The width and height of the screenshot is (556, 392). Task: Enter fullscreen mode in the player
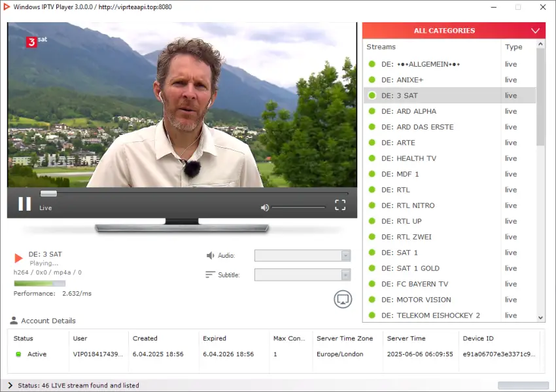coord(340,205)
